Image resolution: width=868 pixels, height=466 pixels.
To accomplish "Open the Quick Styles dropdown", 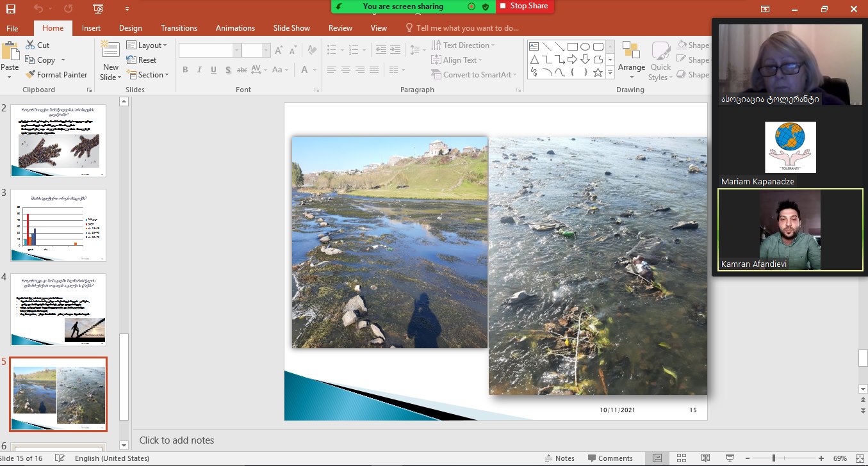I will click(660, 62).
